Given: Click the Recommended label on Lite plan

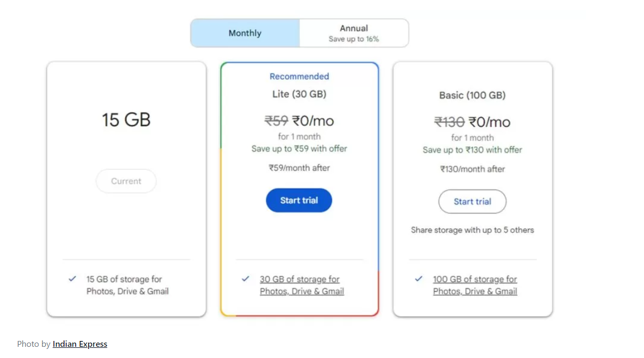Looking at the screenshot, I should 299,77.
